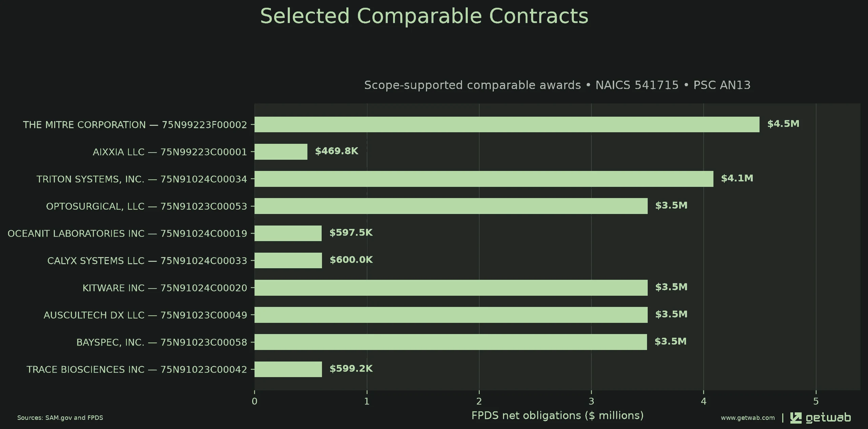
Task: Open the www.getwab.com link
Action: [748, 418]
